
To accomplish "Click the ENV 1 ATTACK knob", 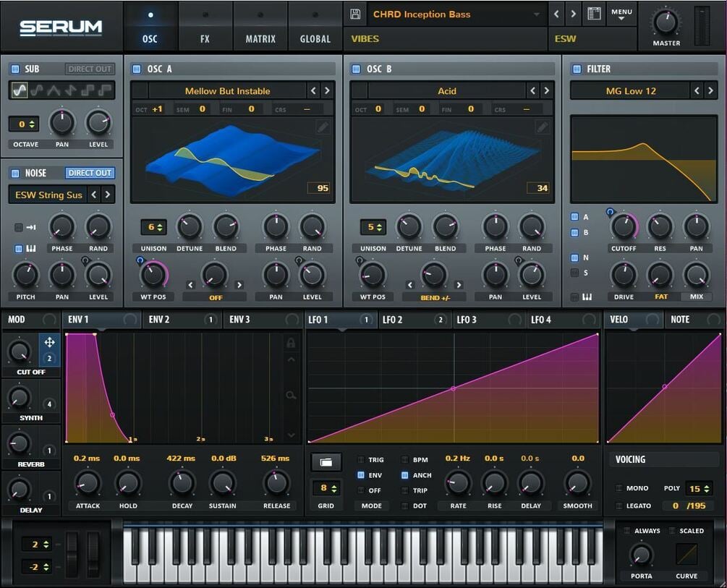I will (88, 482).
